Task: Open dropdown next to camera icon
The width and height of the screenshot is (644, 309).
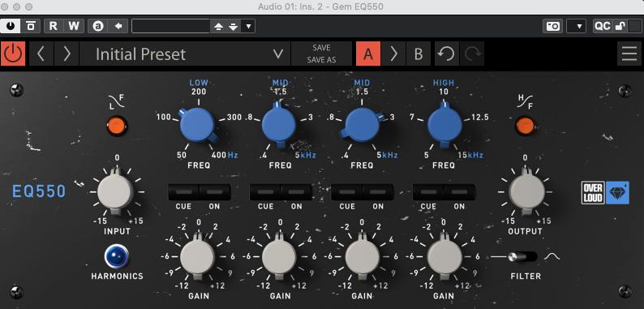Action: point(576,26)
